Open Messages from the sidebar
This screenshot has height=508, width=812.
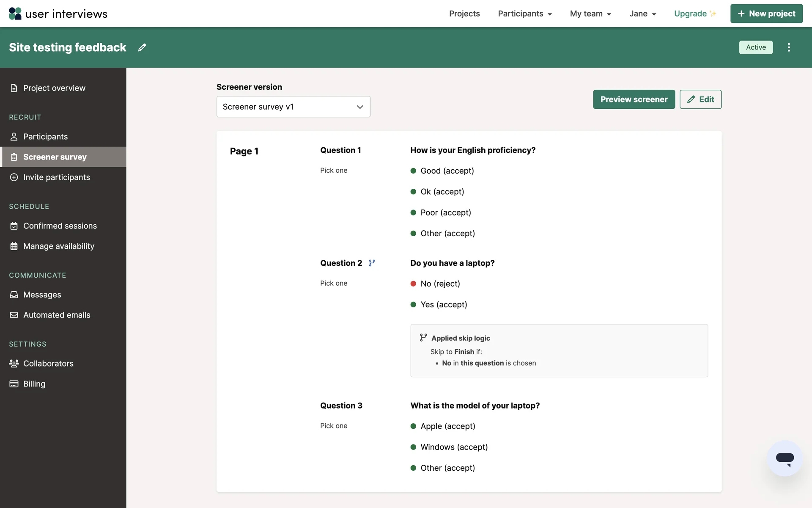[42, 295]
